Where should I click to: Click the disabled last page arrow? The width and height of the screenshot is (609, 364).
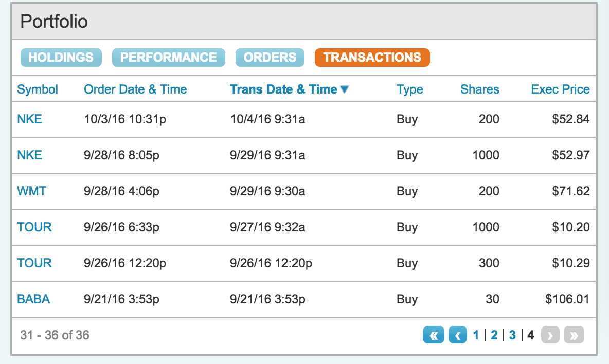[574, 335]
